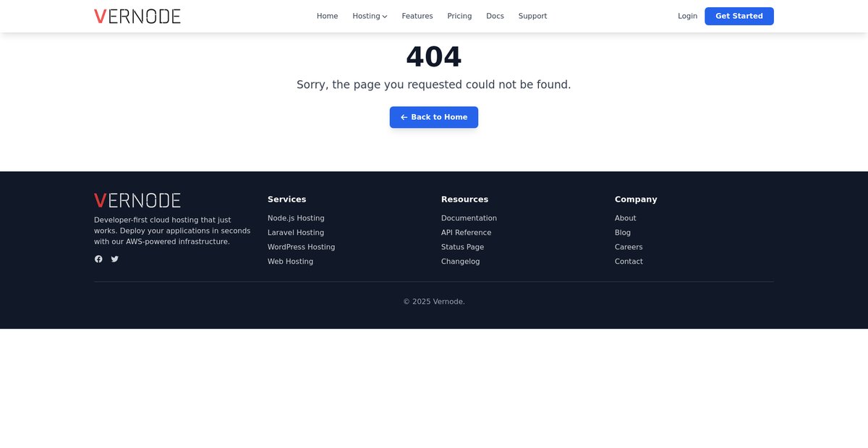Click the Back to Home button
The image size is (868, 448).
434,117
